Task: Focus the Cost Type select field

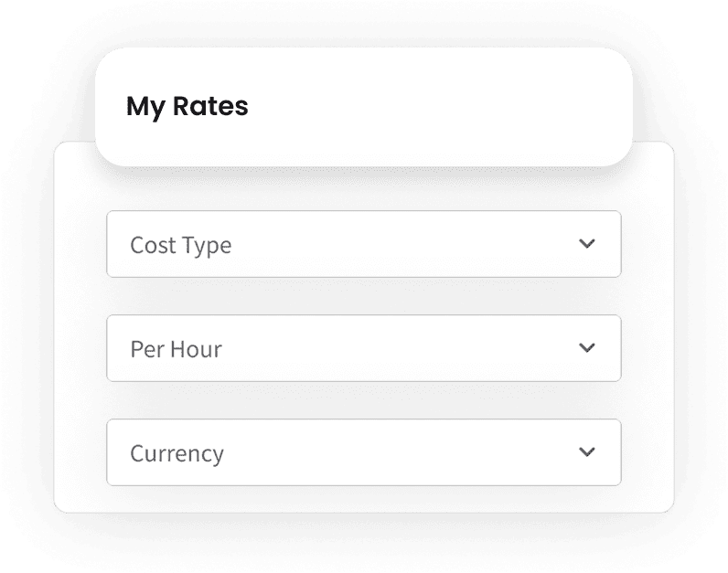Action: pos(363,244)
